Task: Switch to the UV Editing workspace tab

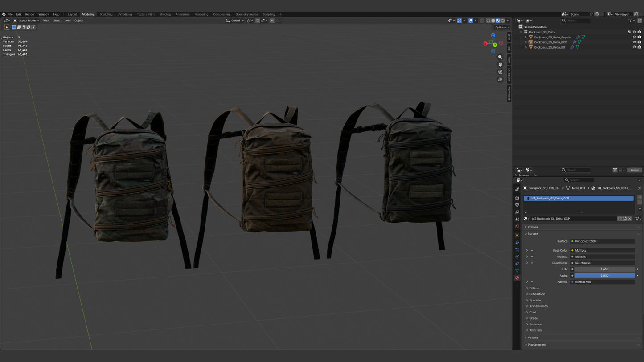Action: pyautogui.click(x=125, y=14)
